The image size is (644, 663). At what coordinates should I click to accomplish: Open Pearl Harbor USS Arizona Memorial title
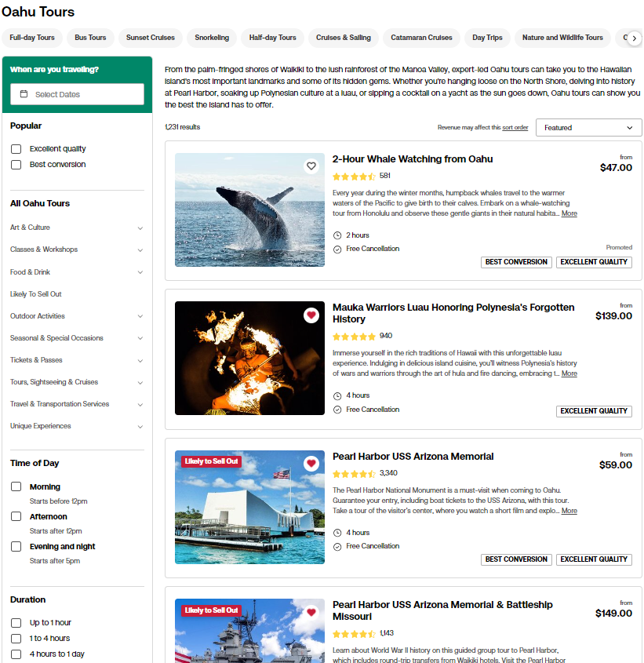(x=413, y=456)
